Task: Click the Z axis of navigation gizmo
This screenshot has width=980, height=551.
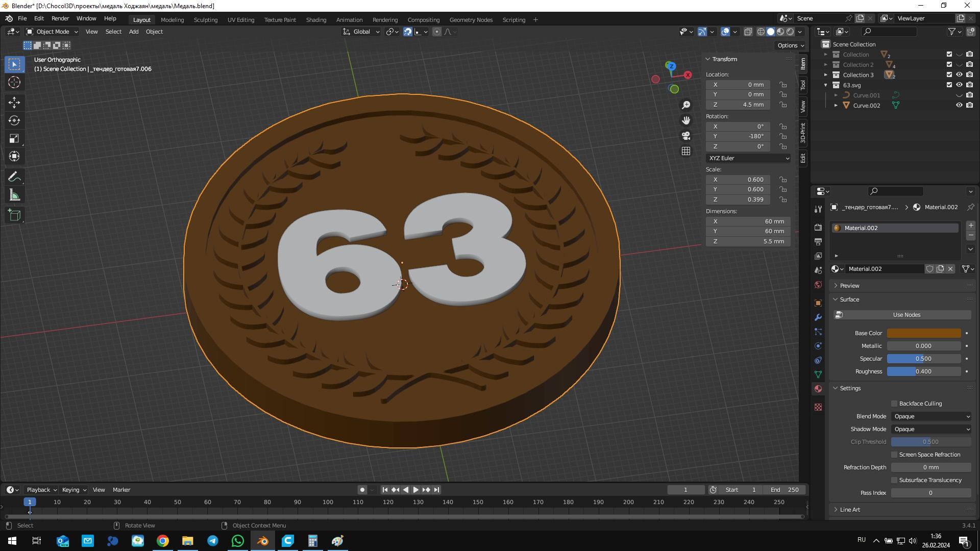Action: [671, 66]
